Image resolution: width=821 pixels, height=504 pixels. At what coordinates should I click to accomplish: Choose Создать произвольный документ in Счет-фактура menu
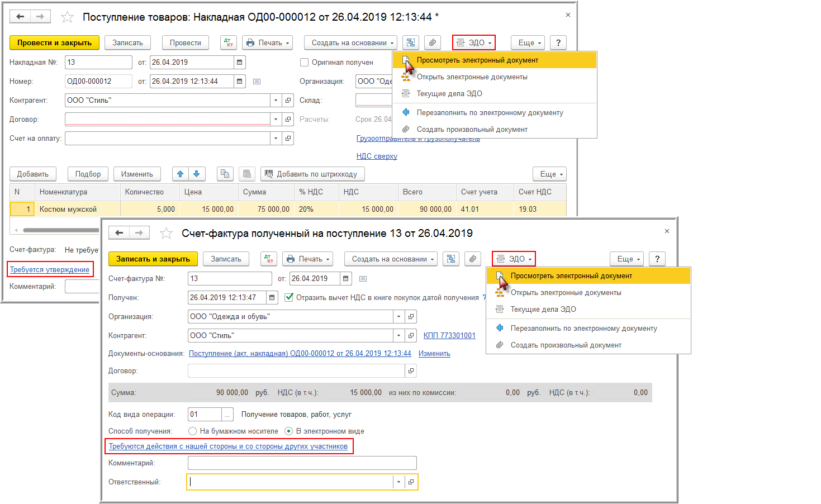(589, 345)
